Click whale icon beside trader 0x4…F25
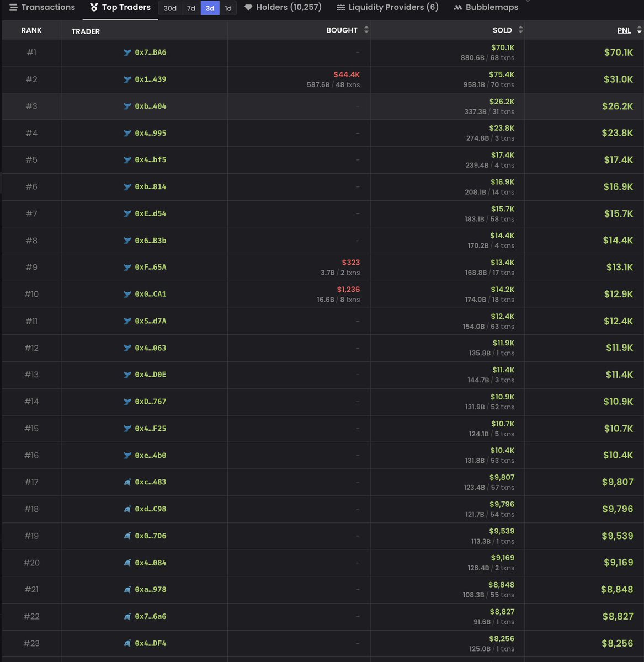644x662 pixels. [127, 429]
